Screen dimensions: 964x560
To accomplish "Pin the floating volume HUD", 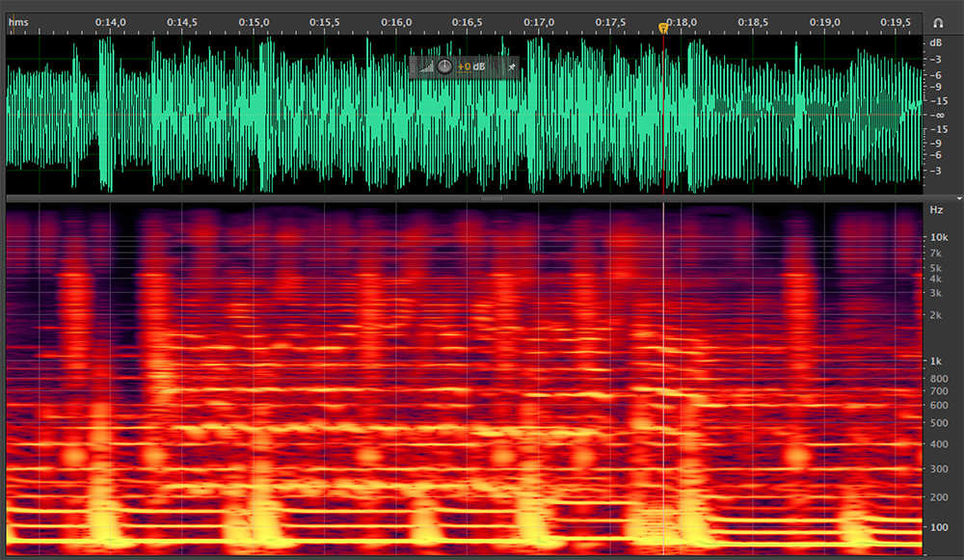I will click(x=512, y=67).
